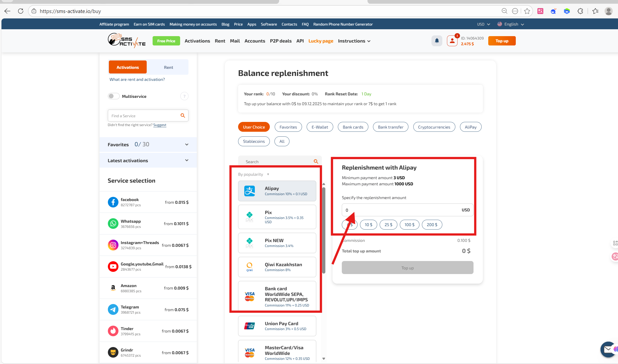
Task: Open the user profile icon
Action: point(452,41)
